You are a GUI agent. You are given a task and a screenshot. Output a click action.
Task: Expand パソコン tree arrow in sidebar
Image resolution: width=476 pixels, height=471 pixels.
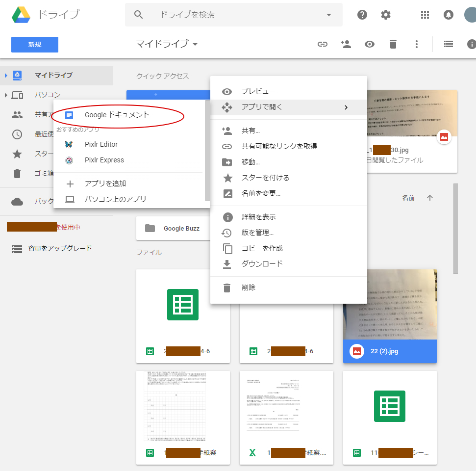[6, 95]
